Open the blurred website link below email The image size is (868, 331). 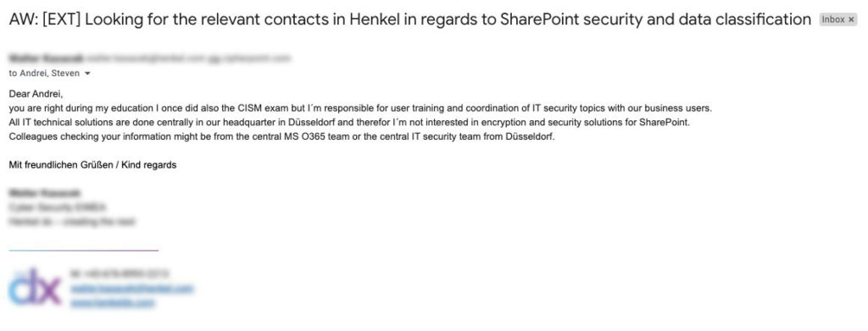[113, 302]
